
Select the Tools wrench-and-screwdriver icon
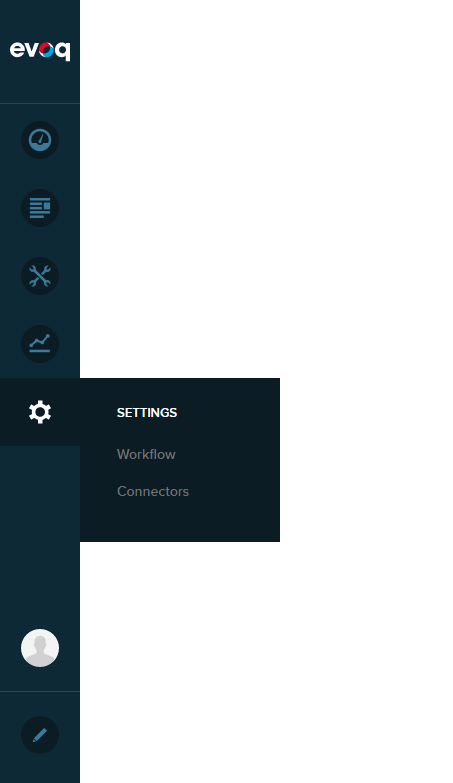tap(40, 276)
